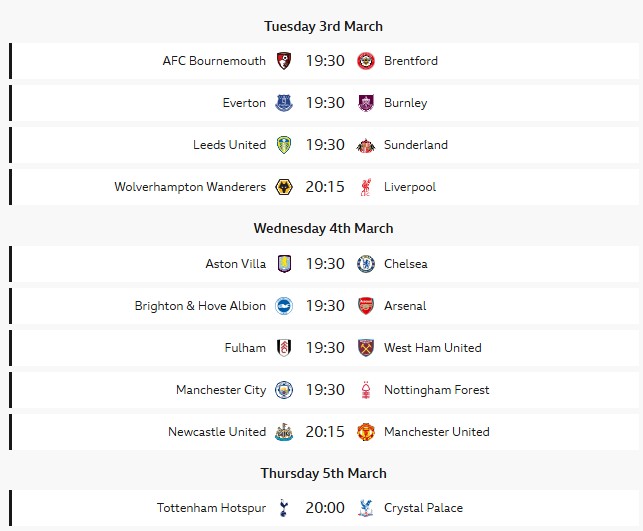Image resolution: width=643 pixels, height=531 pixels.
Task: Click the Arsenal cannon badge
Action: [366, 306]
